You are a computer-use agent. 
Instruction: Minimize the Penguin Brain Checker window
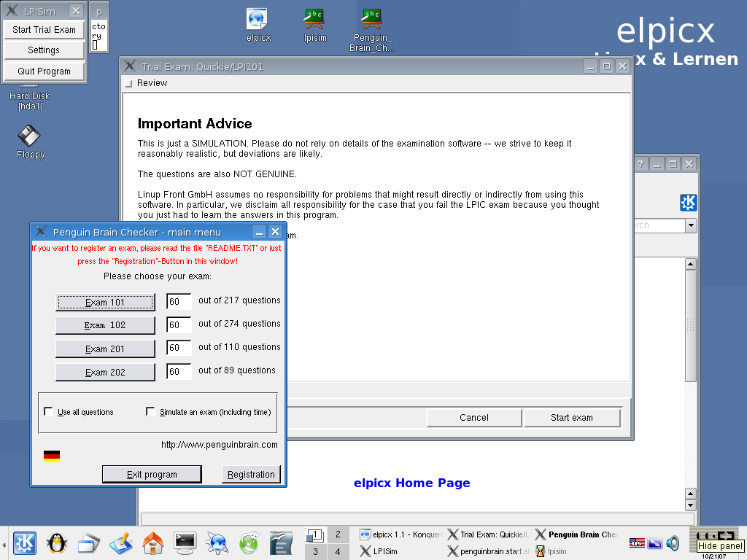tap(259, 232)
